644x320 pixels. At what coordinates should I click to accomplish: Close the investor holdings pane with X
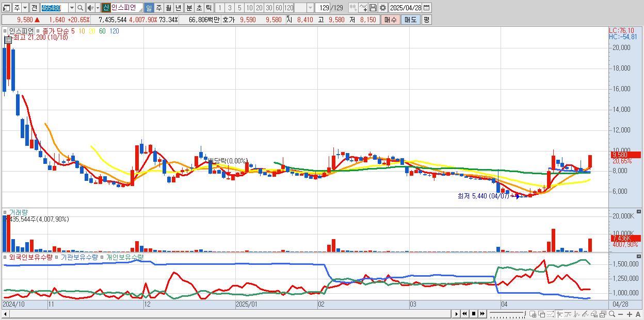[639, 257]
